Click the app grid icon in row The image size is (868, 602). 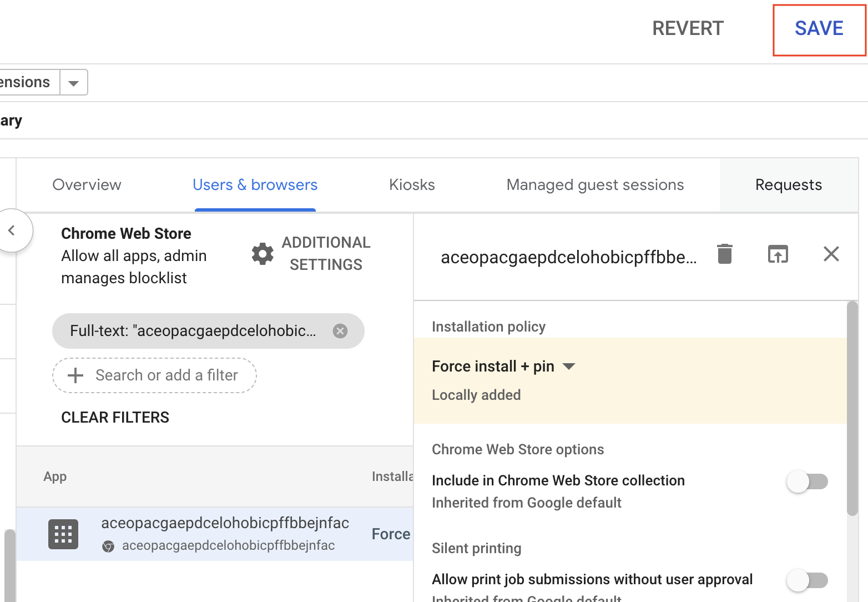click(x=63, y=534)
